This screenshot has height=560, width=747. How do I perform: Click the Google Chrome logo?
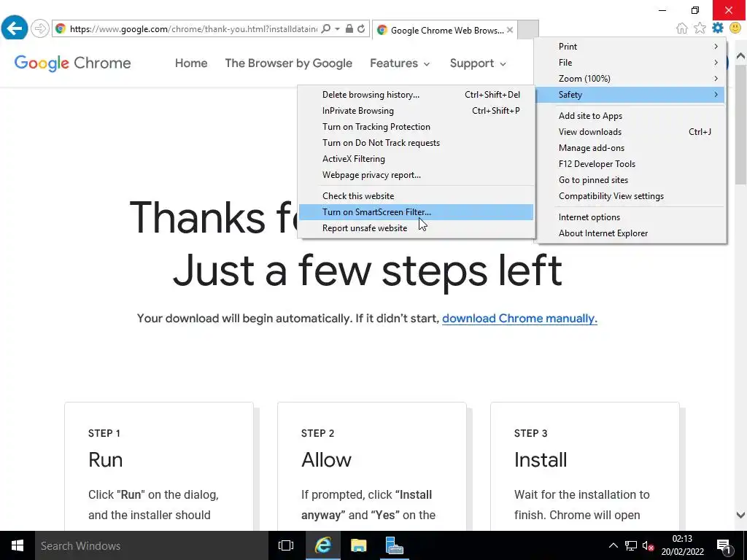[x=72, y=63]
